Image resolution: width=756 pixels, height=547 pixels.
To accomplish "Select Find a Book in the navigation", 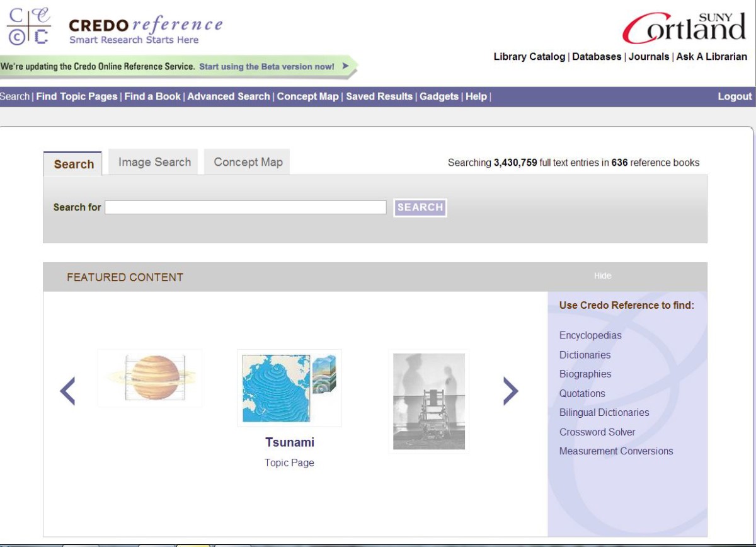I will [x=151, y=96].
